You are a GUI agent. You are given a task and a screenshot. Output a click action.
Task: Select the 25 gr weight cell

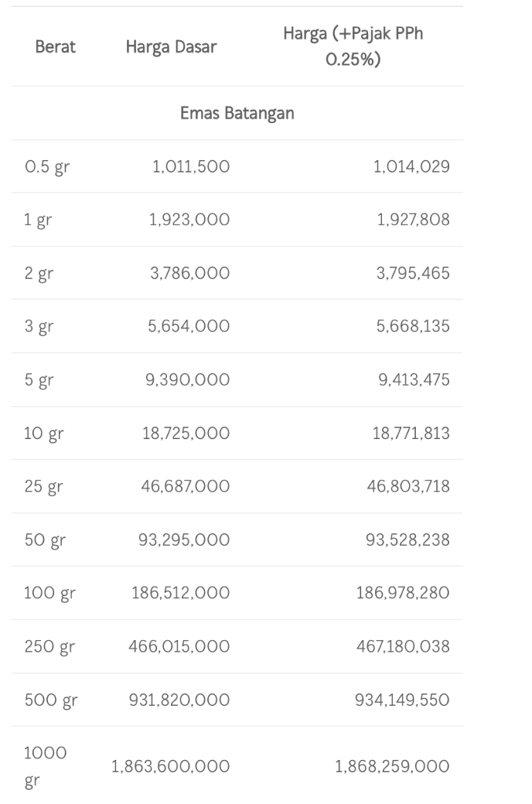point(43,486)
